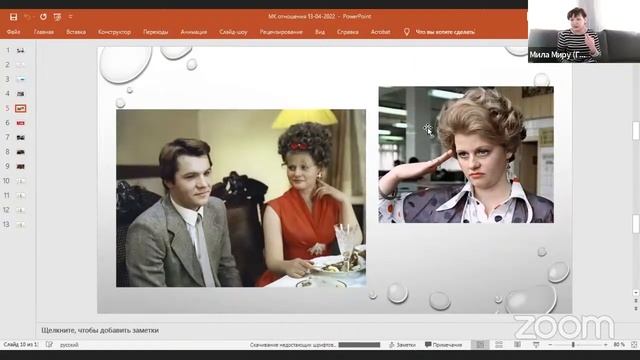Click the 'русский' language indicator

[69, 345]
